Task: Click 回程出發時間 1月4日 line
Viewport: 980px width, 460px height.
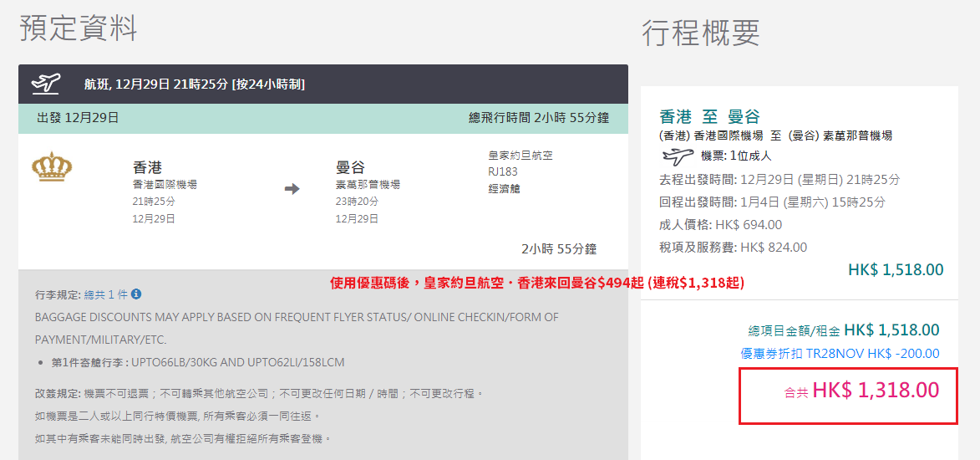Action: pyautogui.click(x=772, y=202)
